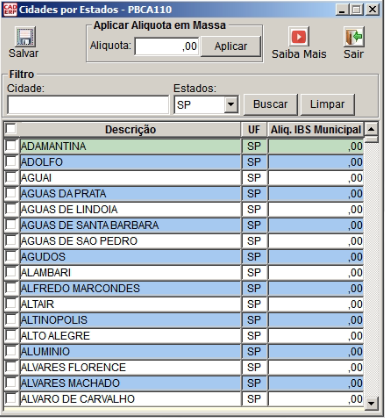Select the ADOLFO city name cell
385x418 pixels.
[x=130, y=162]
